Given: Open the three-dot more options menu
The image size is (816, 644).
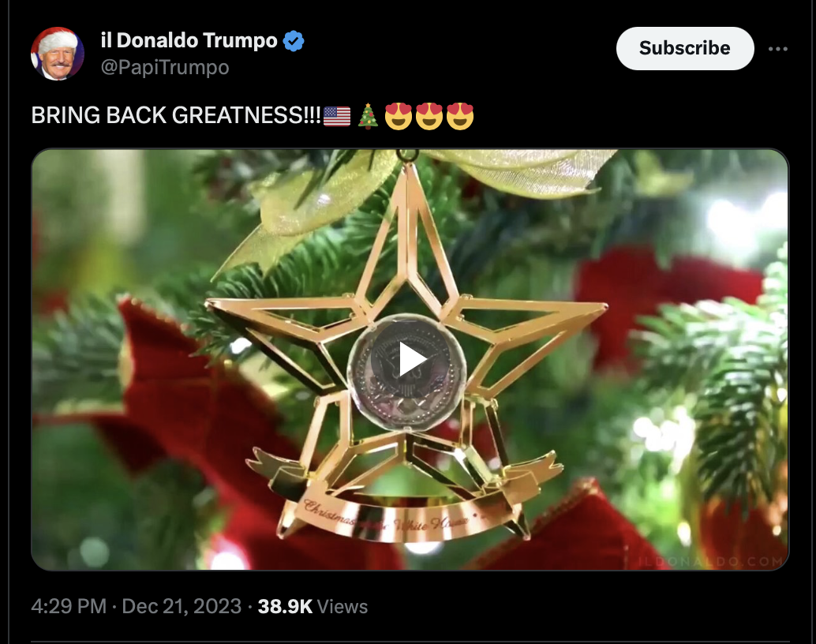Looking at the screenshot, I should pos(777,48).
